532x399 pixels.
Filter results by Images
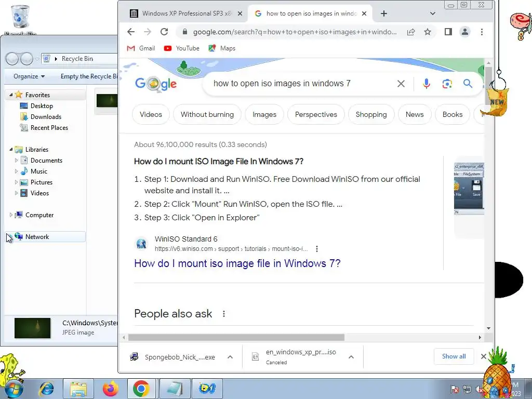(264, 114)
